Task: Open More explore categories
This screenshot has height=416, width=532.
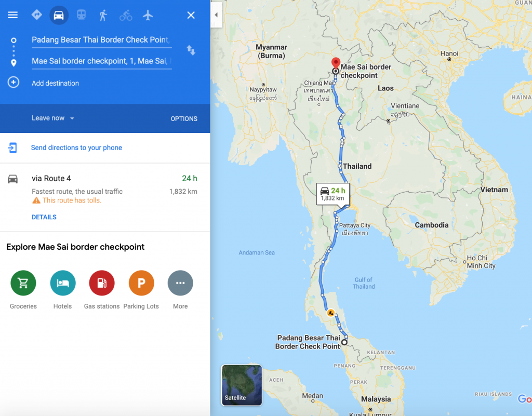Action: point(180,283)
